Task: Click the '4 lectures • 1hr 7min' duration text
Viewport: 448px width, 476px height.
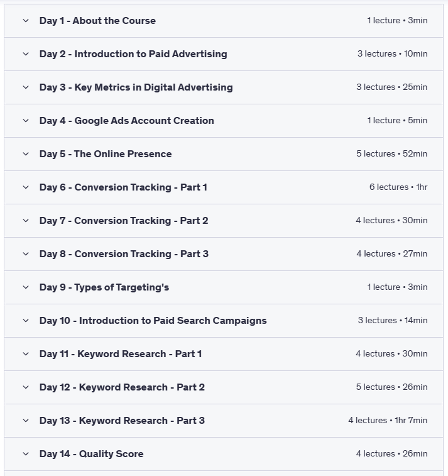Action: point(388,421)
